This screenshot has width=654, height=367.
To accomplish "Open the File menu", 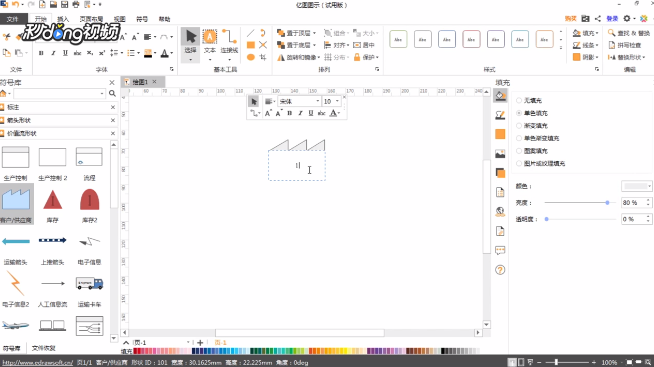I will tap(13, 19).
